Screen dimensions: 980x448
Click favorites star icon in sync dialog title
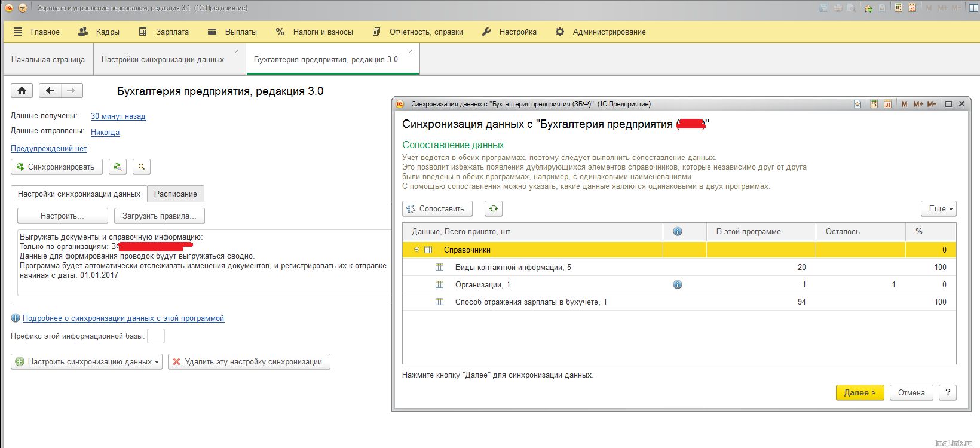(857, 104)
